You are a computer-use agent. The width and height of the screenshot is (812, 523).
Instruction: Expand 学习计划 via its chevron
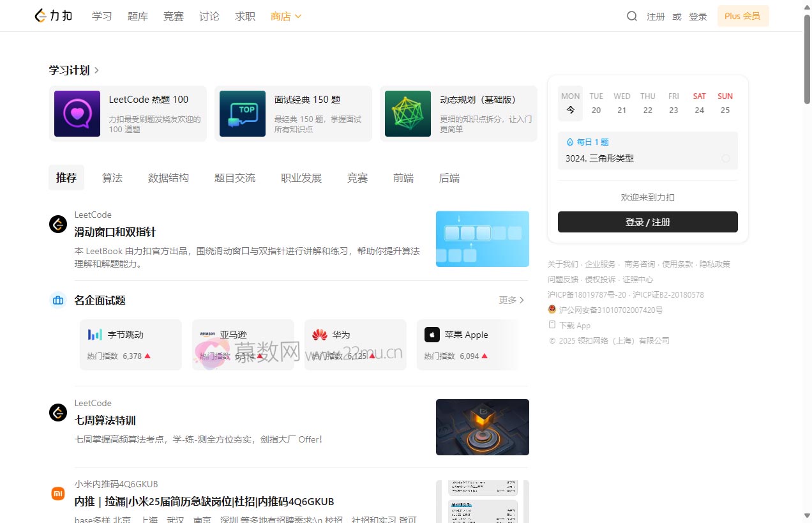[96, 70]
